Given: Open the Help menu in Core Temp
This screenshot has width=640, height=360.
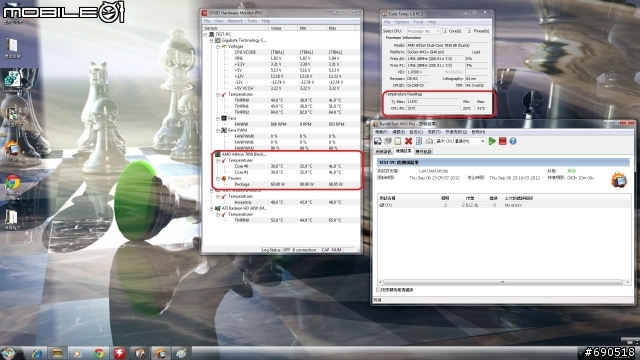Looking at the screenshot, I should (432, 22).
